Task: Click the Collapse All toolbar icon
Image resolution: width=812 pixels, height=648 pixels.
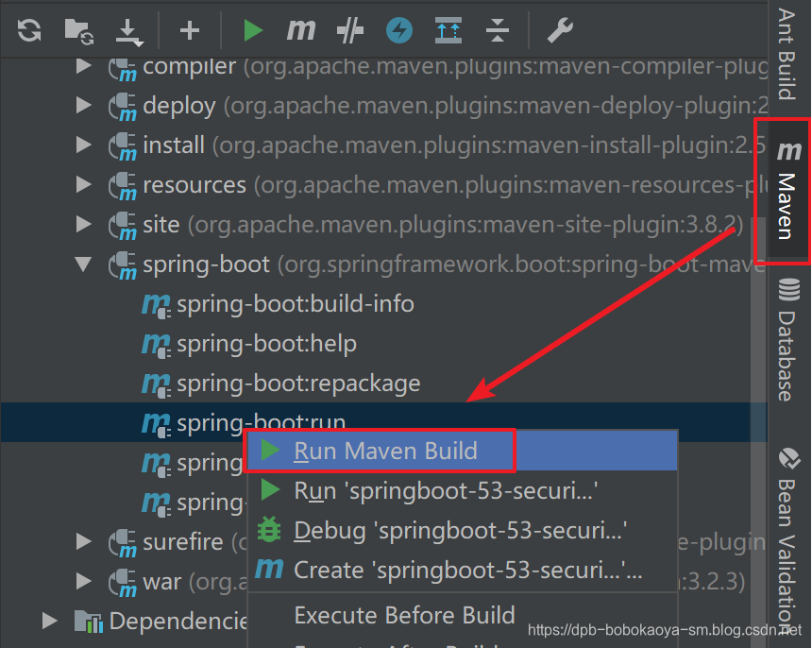Action: pyautogui.click(x=498, y=30)
